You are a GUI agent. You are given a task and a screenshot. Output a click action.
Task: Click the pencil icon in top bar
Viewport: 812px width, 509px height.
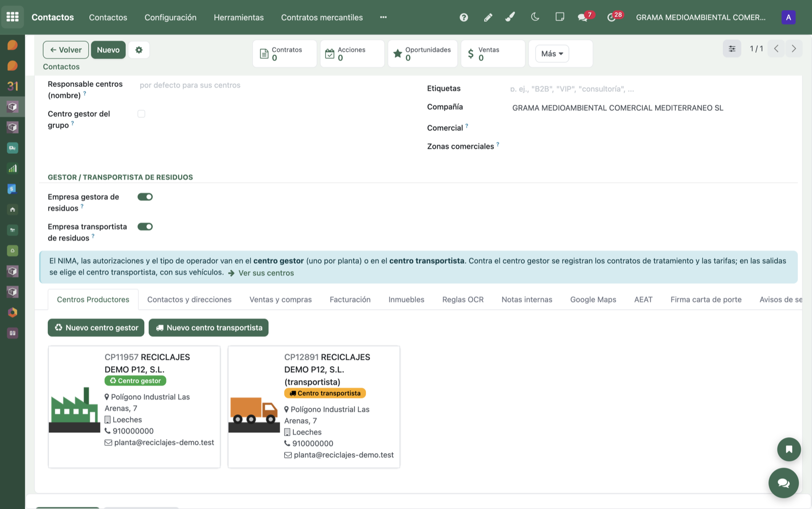[x=488, y=17]
